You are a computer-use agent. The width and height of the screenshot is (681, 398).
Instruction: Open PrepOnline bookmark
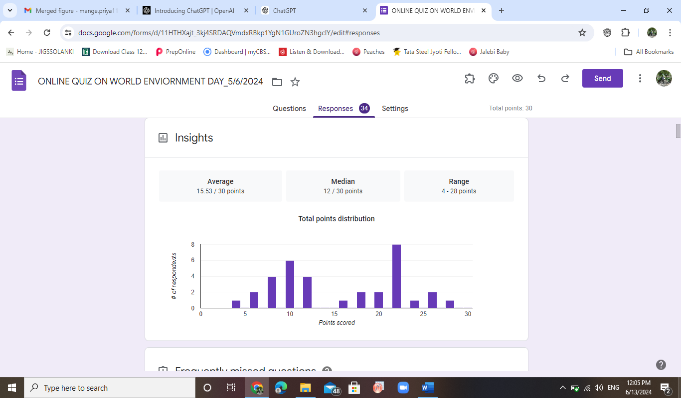(175, 52)
